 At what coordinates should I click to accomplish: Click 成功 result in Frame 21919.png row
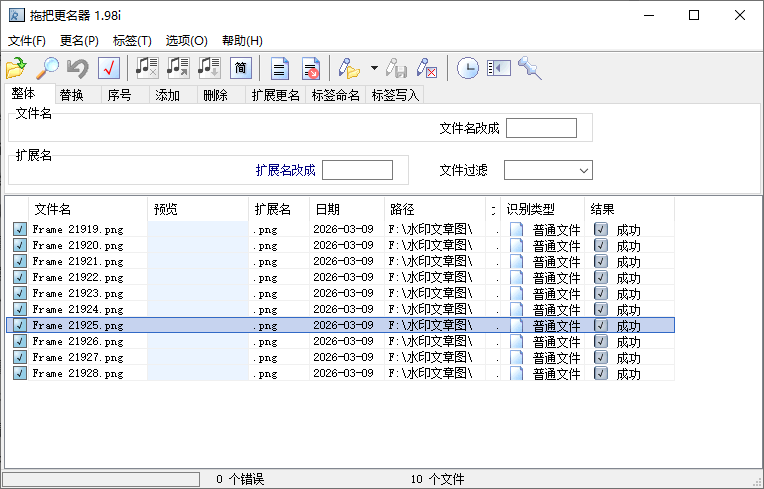click(628, 230)
